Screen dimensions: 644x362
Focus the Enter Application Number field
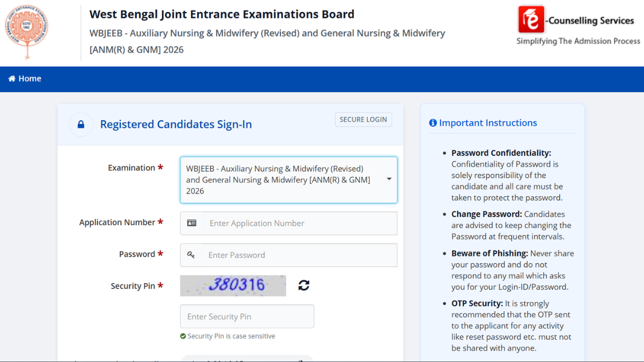pyautogui.click(x=299, y=223)
